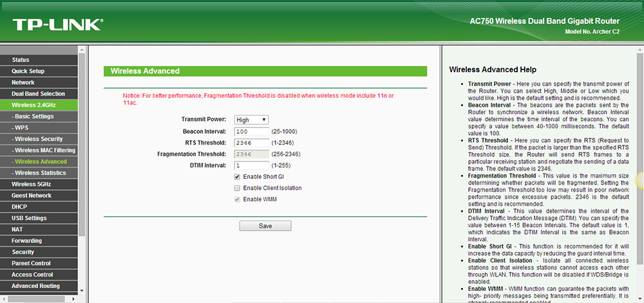Click the "(1-2346)" range hint
Image resolution: width=644 pixels, height=303 pixels.
(x=283, y=143)
